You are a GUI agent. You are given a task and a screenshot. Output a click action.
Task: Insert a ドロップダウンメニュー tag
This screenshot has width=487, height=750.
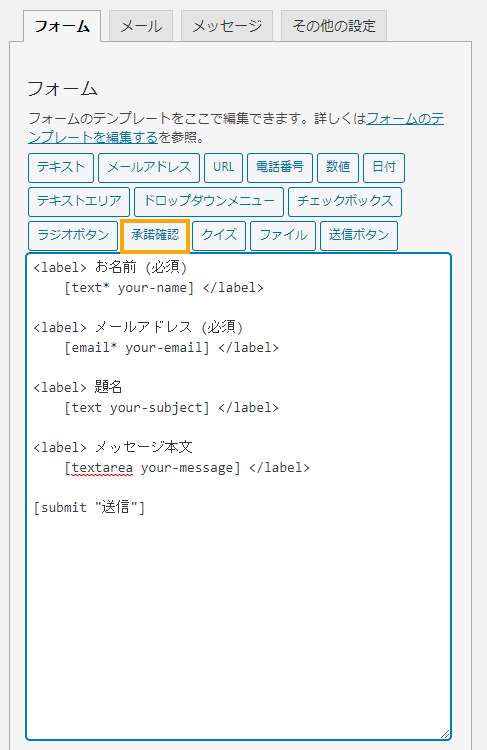click(209, 202)
